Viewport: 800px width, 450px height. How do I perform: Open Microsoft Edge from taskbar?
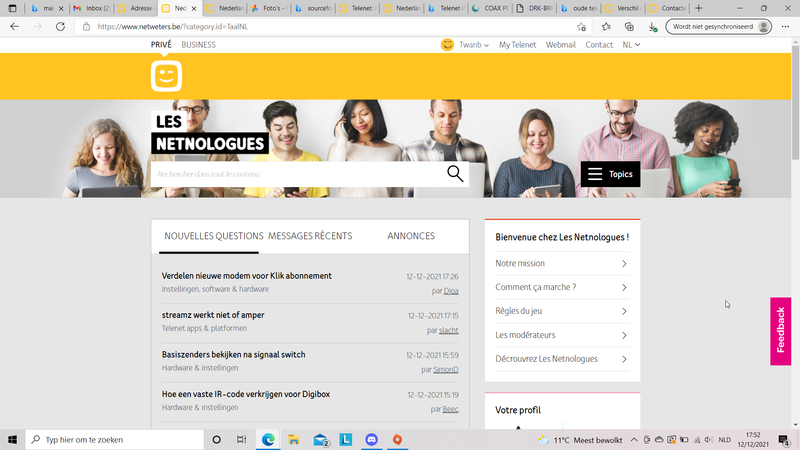(x=268, y=439)
